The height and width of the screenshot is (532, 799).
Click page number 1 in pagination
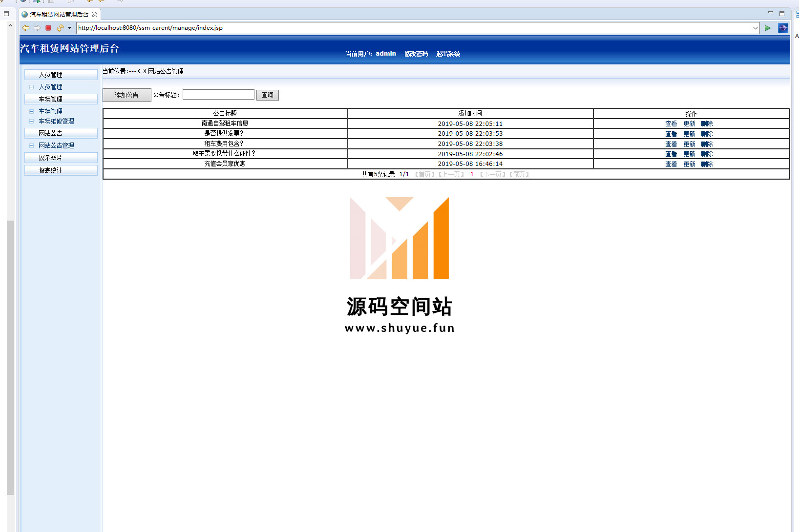click(472, 174)
